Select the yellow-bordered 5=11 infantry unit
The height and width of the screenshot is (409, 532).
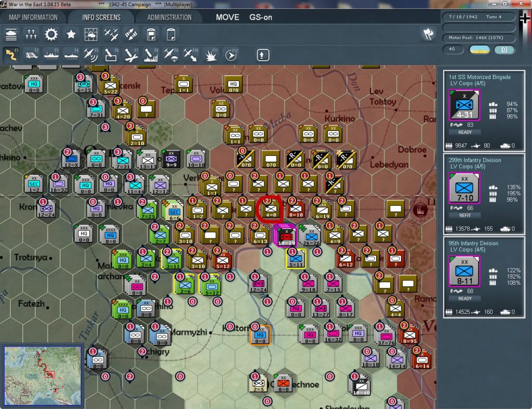[296, 259]
